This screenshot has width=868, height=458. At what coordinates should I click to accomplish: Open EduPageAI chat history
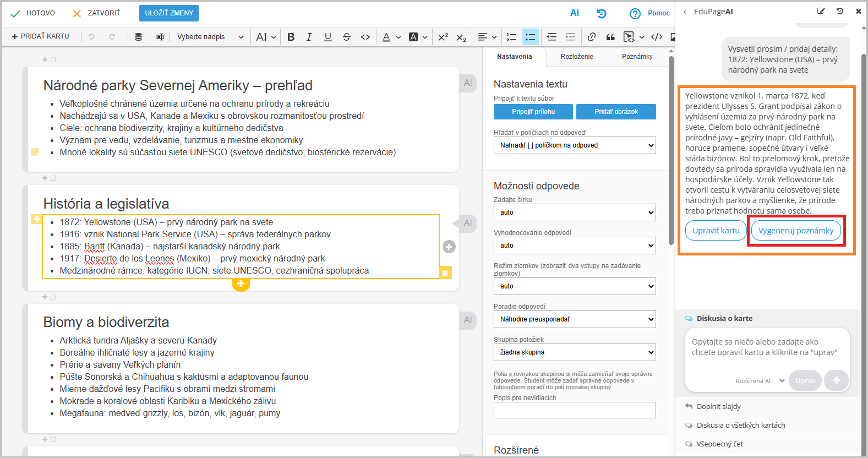(x=839, y=11)
